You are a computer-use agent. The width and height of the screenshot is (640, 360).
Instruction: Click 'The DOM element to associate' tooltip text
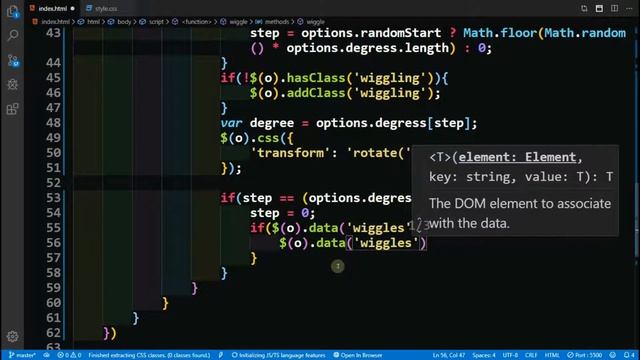[x=520, y=204]
